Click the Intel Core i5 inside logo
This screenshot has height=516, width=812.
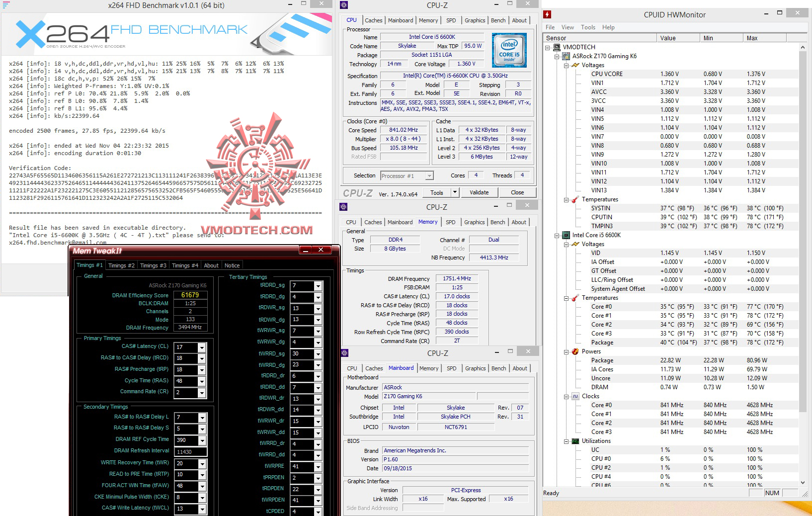coord(509,50)
